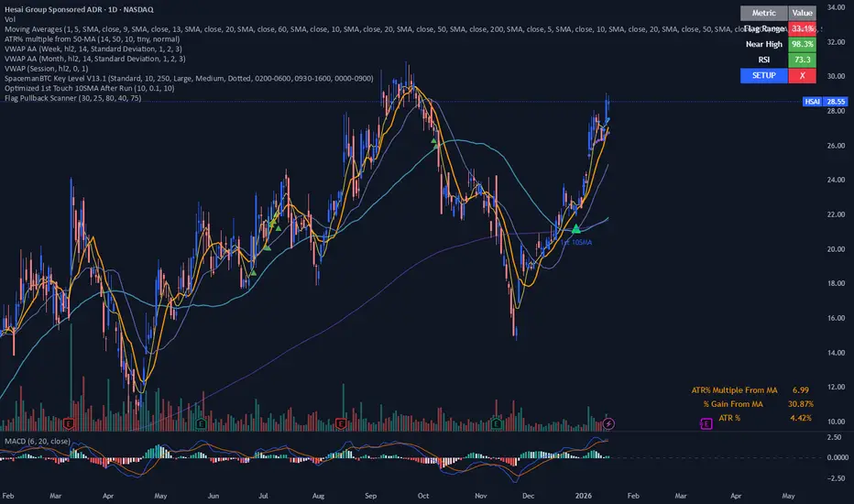Select the Hesai Group Sponsored ADR symbol title
The height and width of the screenshot is (504, 854).
[79, 9]
